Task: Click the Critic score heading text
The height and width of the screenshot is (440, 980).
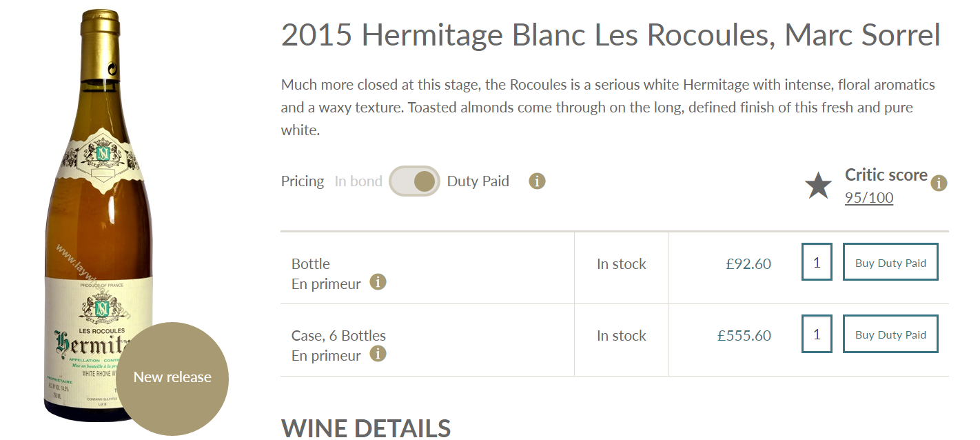Action: pos(886,175)
